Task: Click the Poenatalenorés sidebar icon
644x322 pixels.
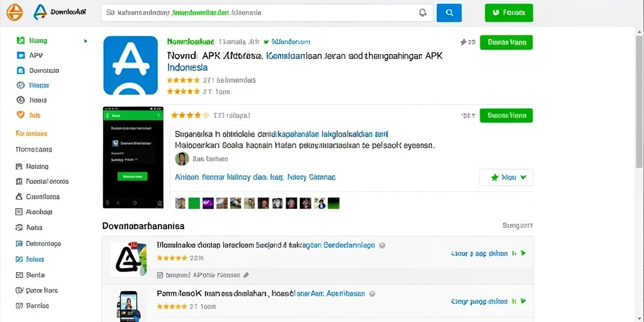Action: pyautogui.click(x=19, y=181)
